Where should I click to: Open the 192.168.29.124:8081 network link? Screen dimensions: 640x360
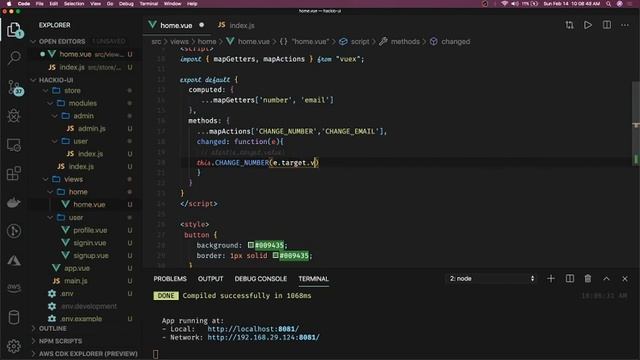pos(263,338)
